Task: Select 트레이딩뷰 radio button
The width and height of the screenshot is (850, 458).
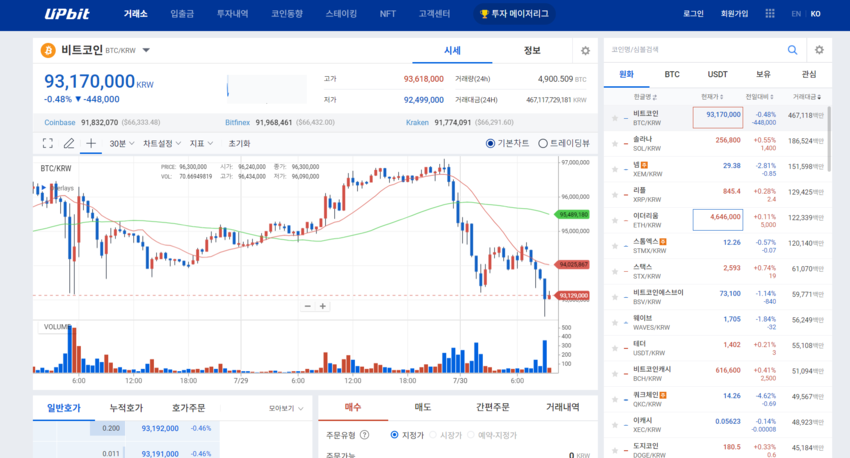Action: (543, 143)
